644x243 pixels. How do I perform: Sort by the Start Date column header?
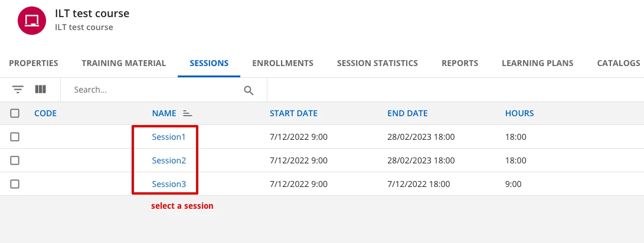[x=293, y=113]
